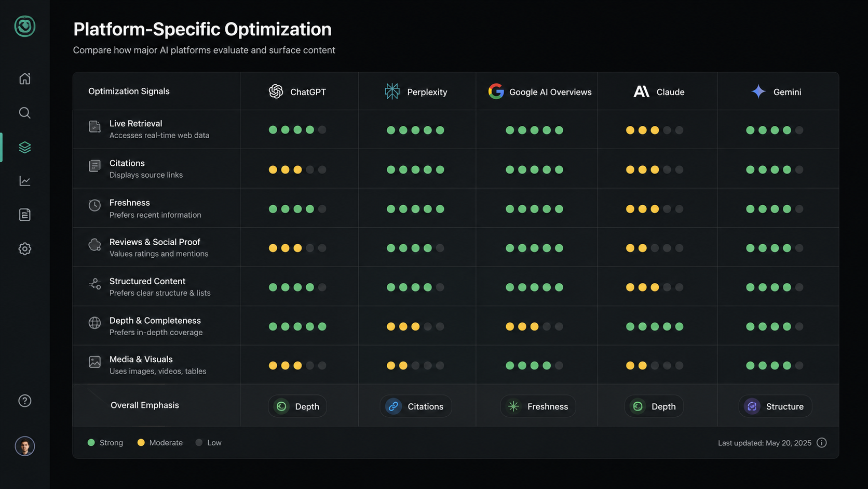Click the Google logo icon
The image size is (868, 489).
tap(496, 91)
